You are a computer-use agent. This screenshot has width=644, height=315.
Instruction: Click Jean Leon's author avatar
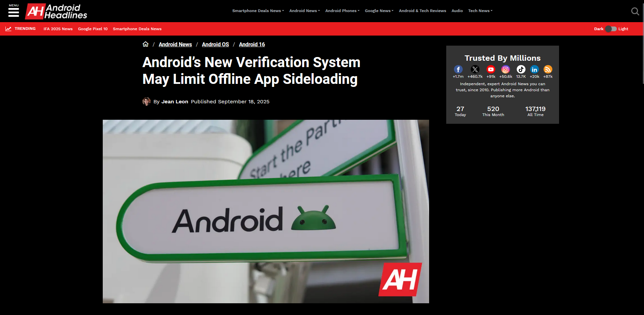pos(146,101)
